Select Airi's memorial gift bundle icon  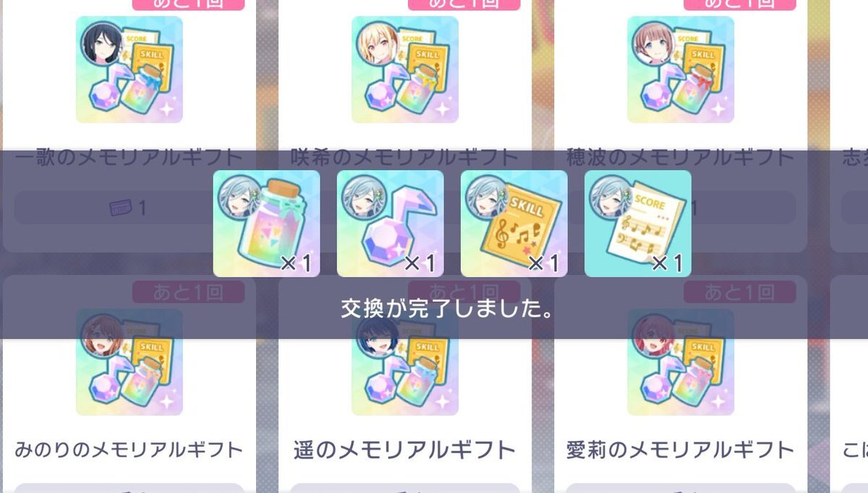(x=681, y=362)
